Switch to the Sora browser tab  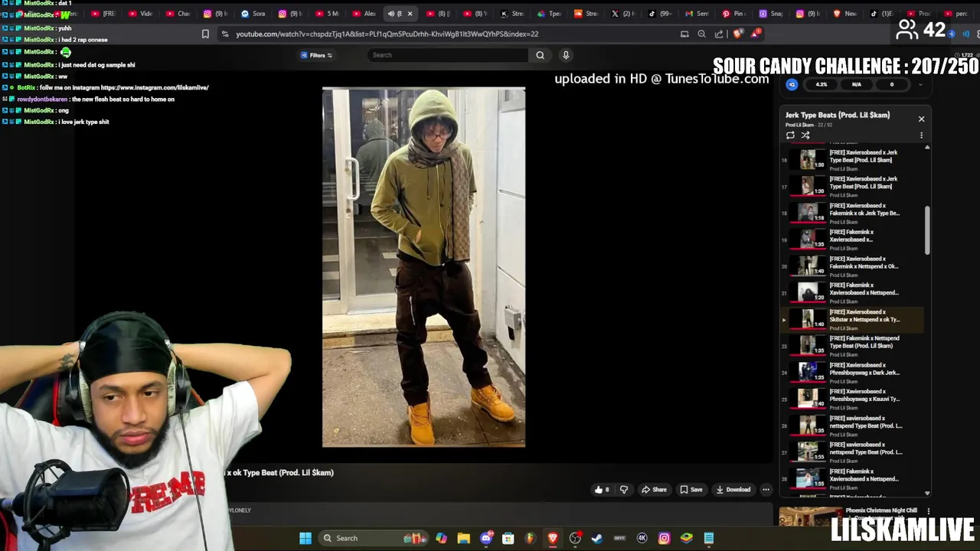tap(253, 14)
